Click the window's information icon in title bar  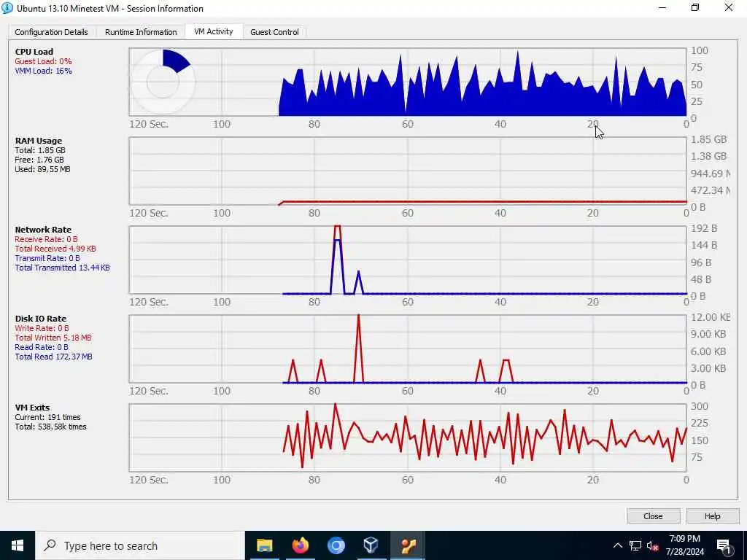(x=7, y=8)
